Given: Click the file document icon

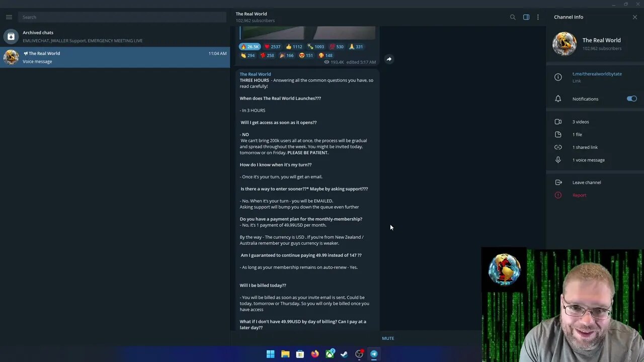Looking at the screenshot, I should tap(558, 134).
